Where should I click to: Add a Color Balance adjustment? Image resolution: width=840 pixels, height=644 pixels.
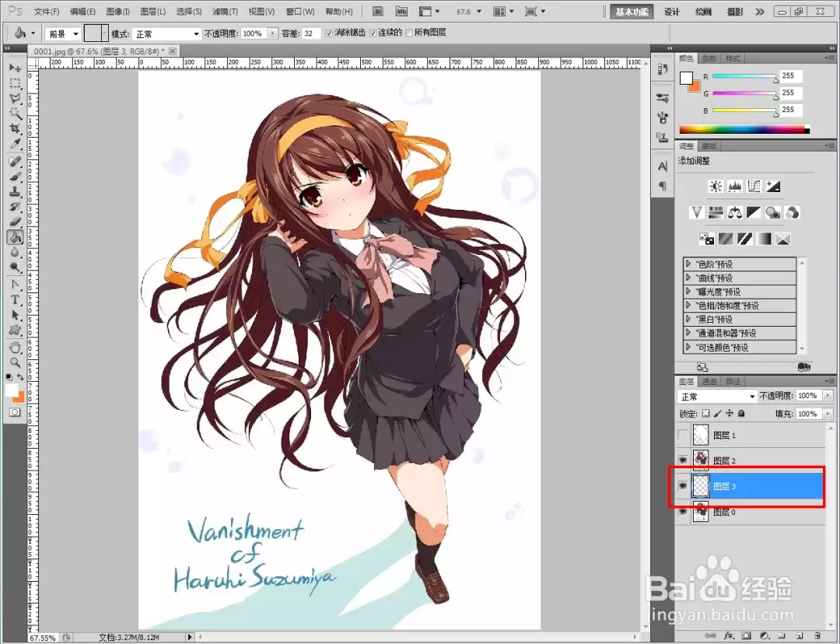[735, 212]
